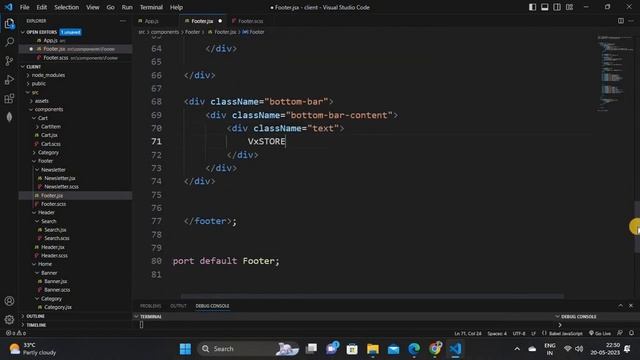Open Microsoft Edge from the taskbar

tap(414, 349)
